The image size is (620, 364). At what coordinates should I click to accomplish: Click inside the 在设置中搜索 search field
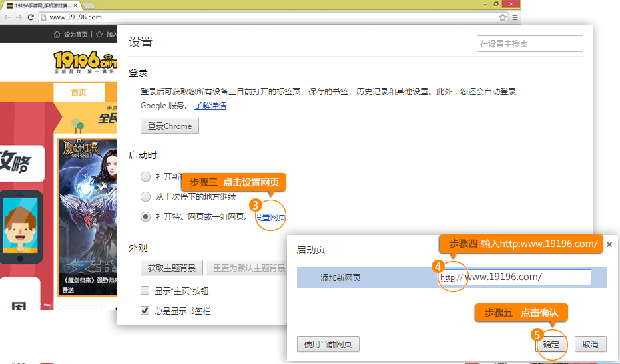tap(529, 44)
